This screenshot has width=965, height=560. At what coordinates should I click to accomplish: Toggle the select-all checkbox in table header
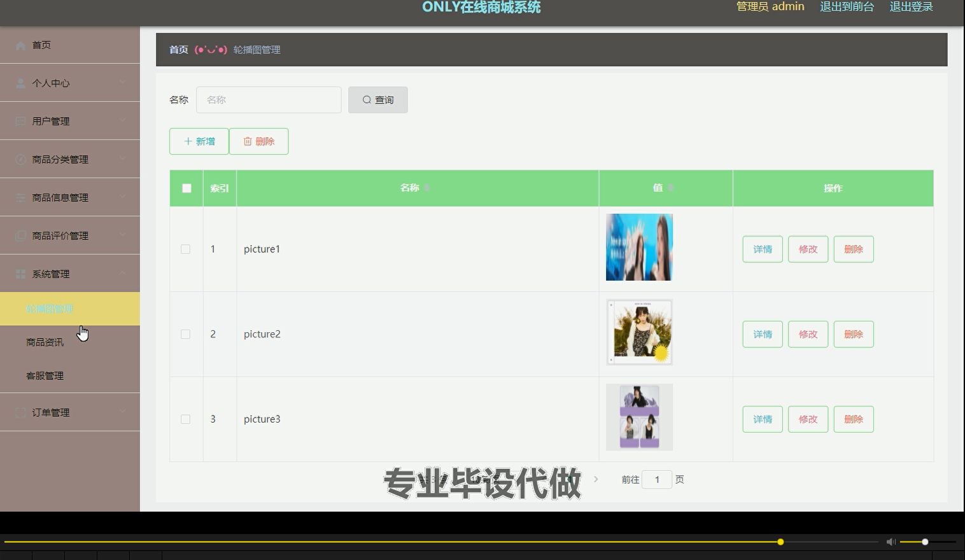187,188
